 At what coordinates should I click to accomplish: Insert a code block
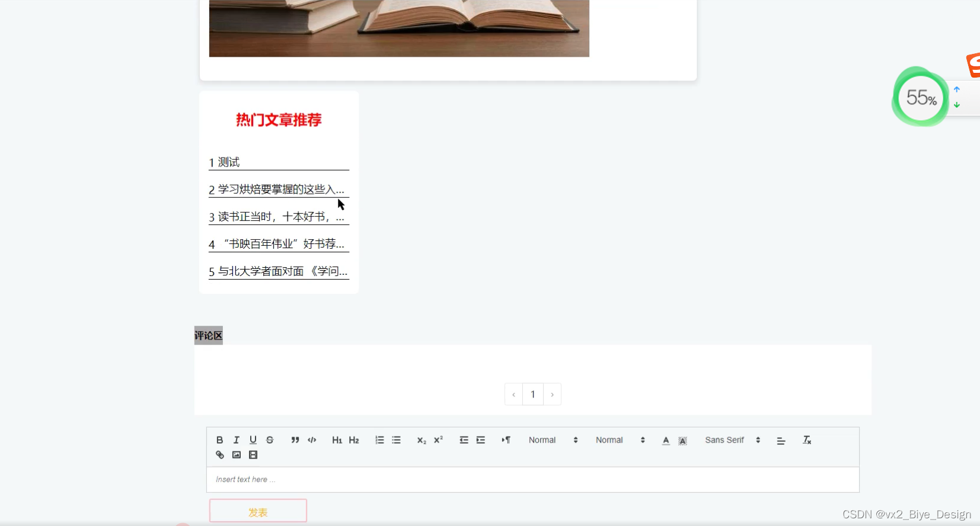coord(312,440)
